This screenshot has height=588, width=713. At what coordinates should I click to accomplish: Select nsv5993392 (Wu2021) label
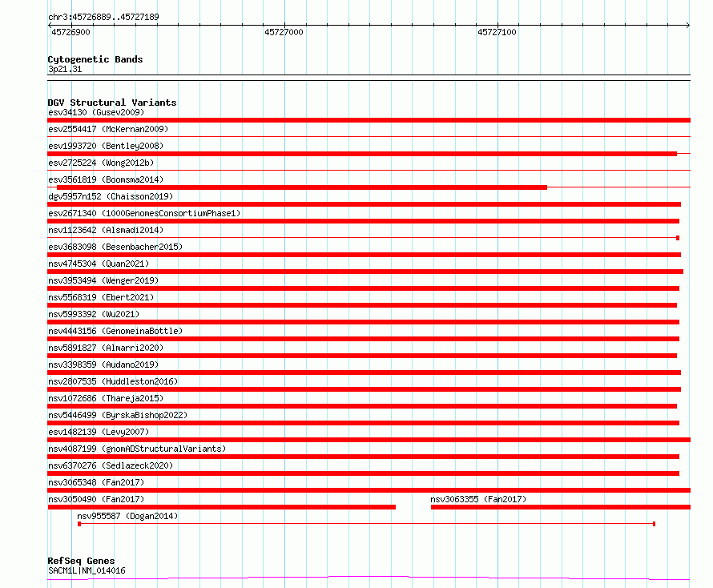pos(94,314)
